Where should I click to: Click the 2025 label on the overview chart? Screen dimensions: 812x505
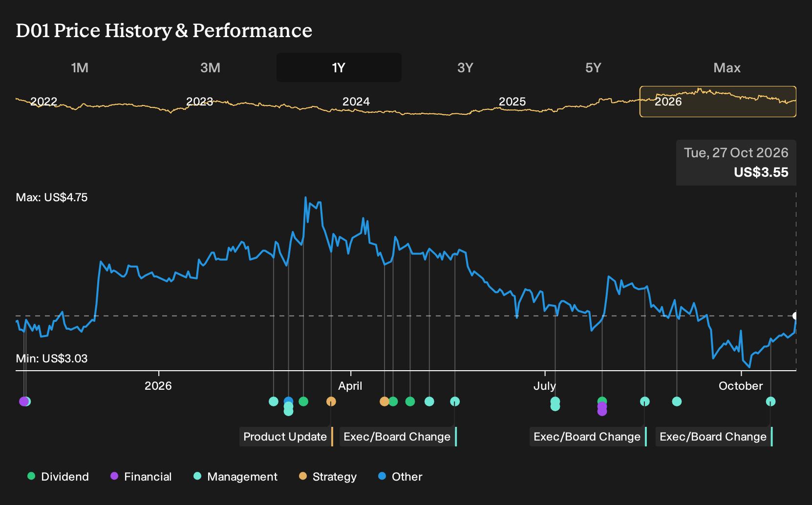pyautogui.click(x=513, y=102)
